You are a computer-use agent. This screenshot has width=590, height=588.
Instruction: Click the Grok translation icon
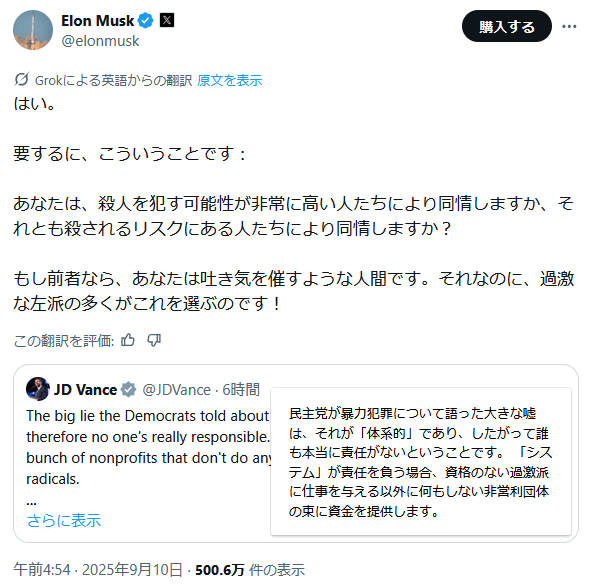21,79
